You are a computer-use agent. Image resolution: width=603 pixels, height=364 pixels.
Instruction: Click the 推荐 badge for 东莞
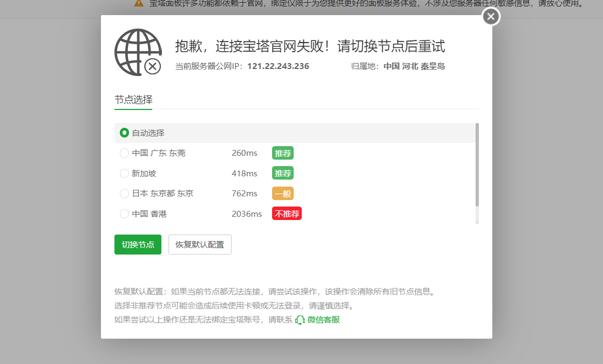point(283,153)
